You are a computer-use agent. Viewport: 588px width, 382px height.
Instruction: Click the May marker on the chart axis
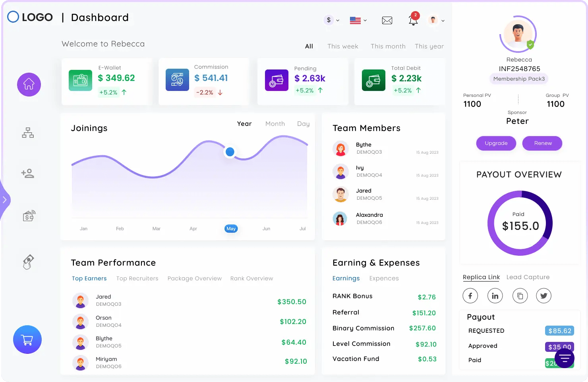click(231, 229)
